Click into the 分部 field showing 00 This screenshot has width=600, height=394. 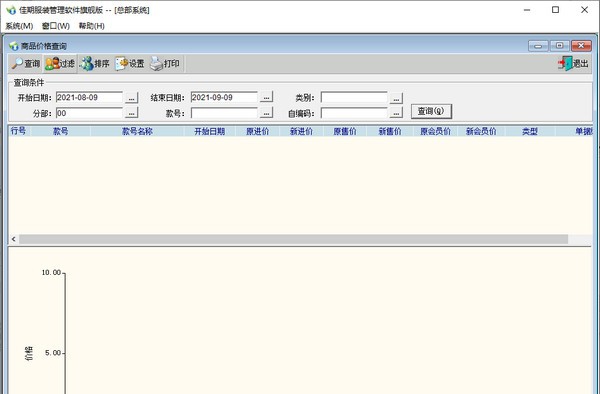tap(89, 113)
